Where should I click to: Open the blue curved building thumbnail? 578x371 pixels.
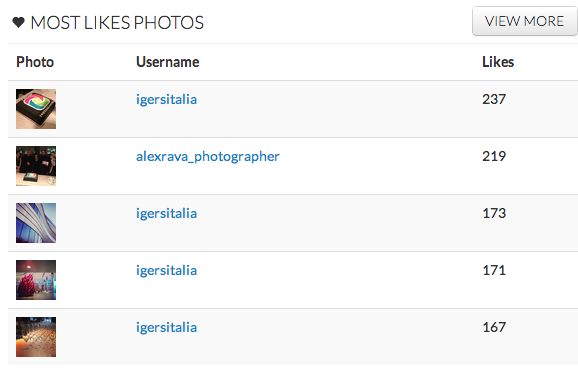36,223
